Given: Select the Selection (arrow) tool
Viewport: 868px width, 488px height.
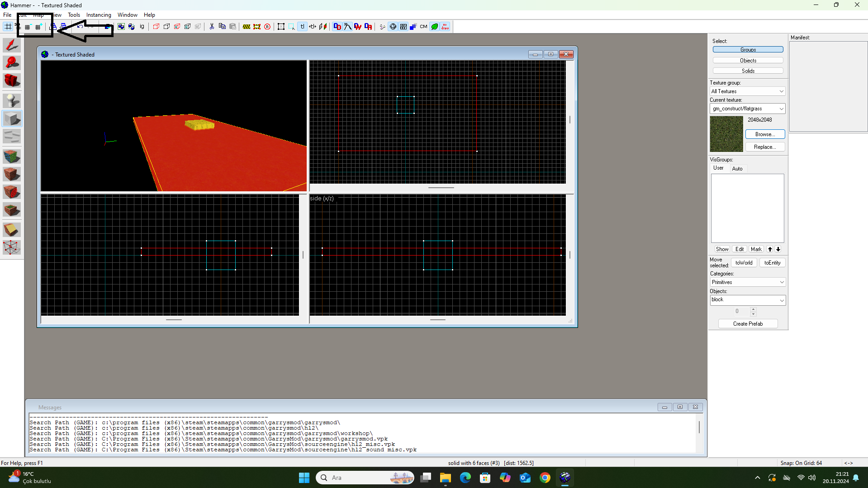Looking at the screenshot, I should pos(12,45).
